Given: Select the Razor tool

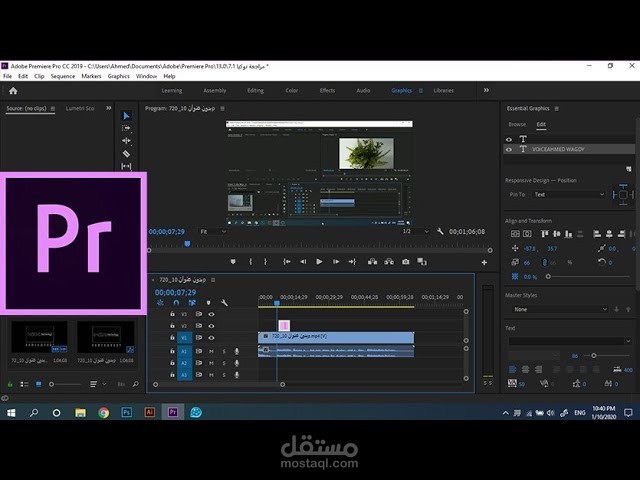Looking at the screenshot, I should point(127,153).
